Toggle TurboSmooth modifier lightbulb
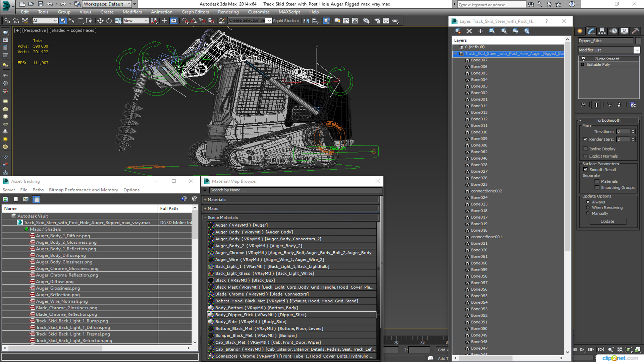The image size is (644, 362). [583, 59]
